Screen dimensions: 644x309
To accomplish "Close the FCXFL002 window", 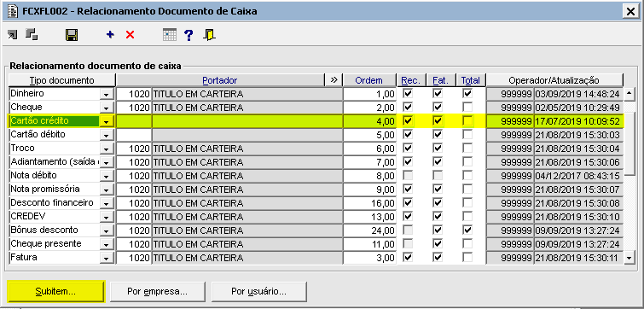I will (630, 11).
